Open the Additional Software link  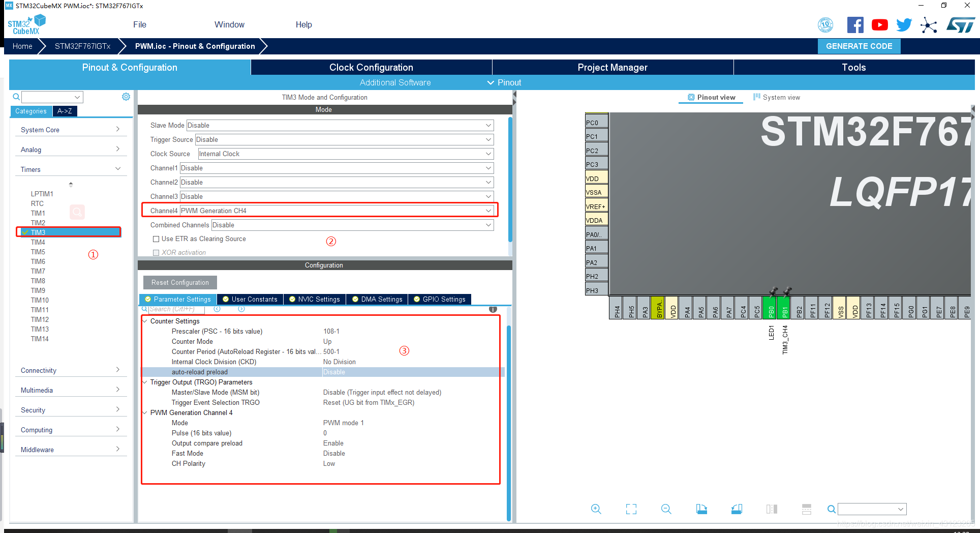(x=395, y=82)
